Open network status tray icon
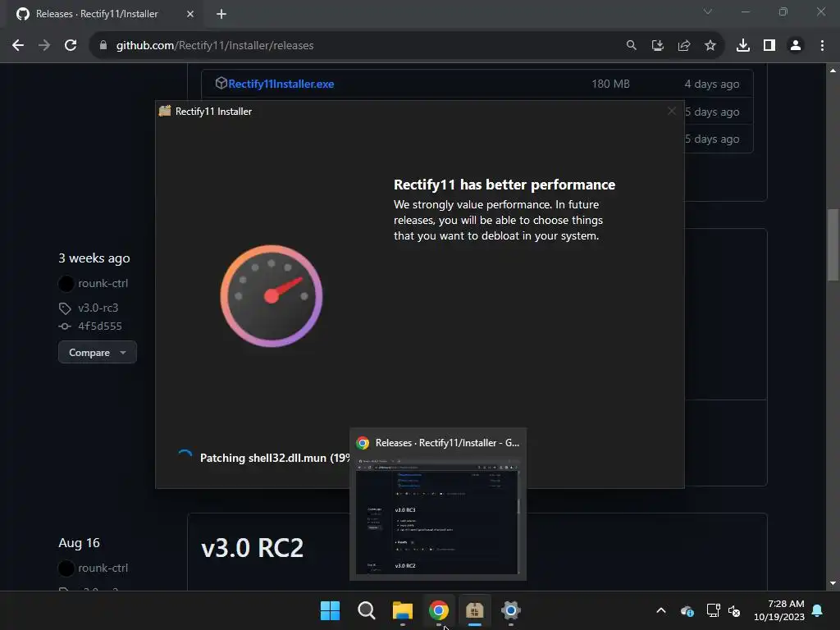840x630 pixels. [713, 610]
